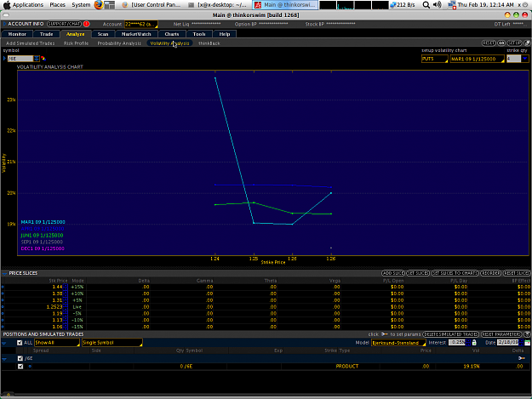
Task: Toggle the /6E group checkbox
Action: point(20,358)
